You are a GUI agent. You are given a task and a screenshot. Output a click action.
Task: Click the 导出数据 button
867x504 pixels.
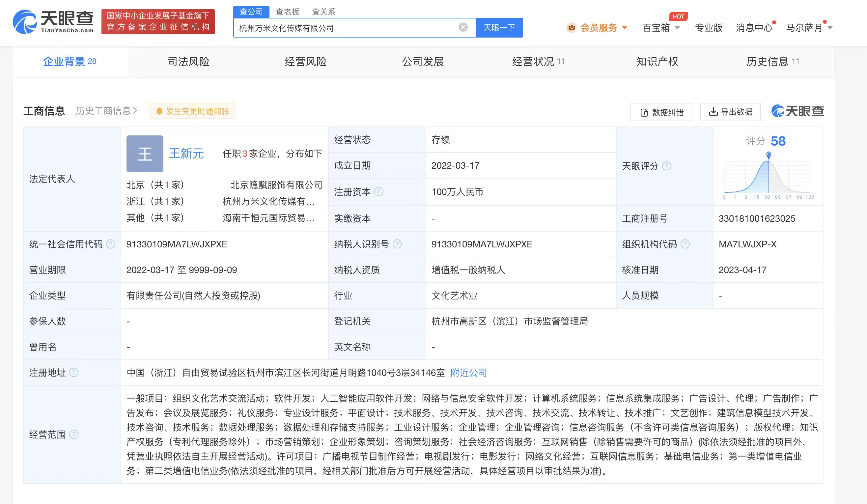(x=730, y=112)
